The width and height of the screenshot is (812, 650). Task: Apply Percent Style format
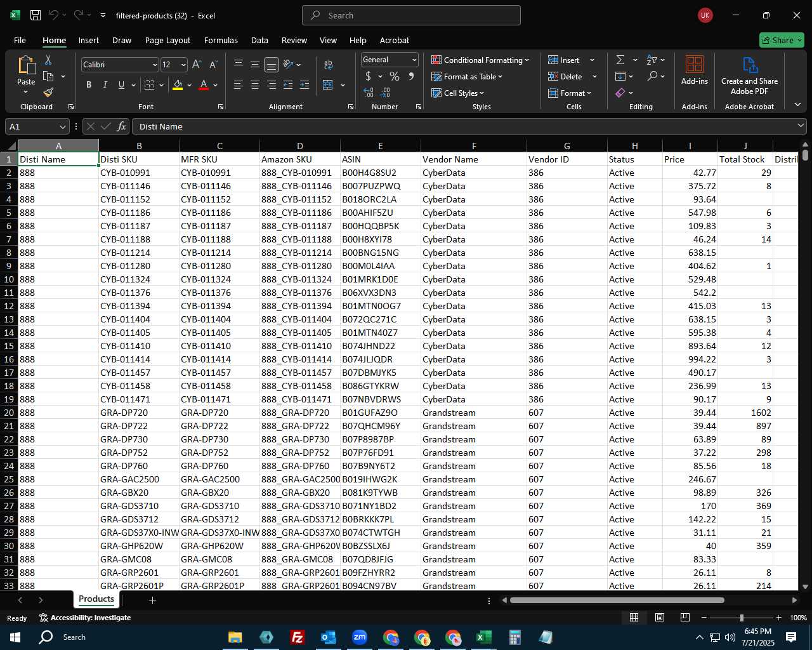(x=395, y=76)
